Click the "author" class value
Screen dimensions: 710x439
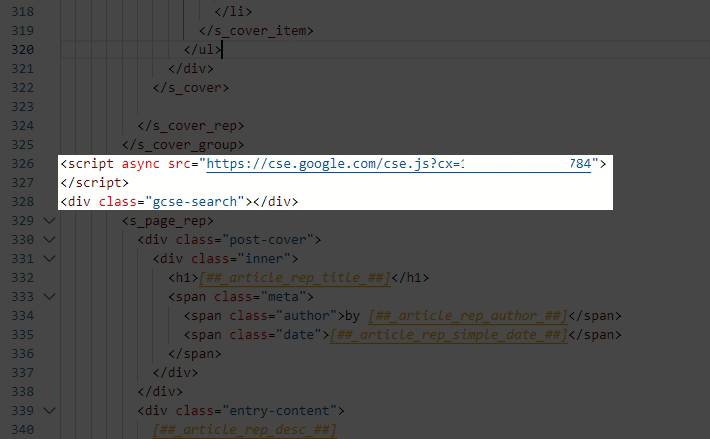pos(306,316)
